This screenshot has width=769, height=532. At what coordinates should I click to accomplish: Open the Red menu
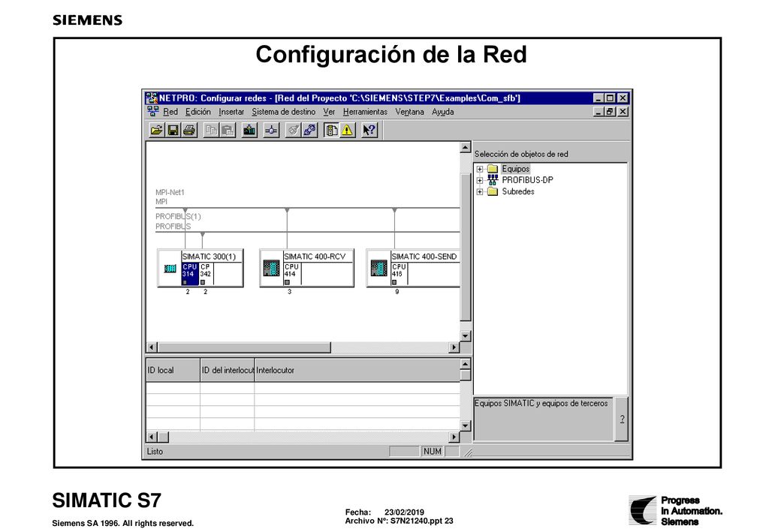click(170, 112)
